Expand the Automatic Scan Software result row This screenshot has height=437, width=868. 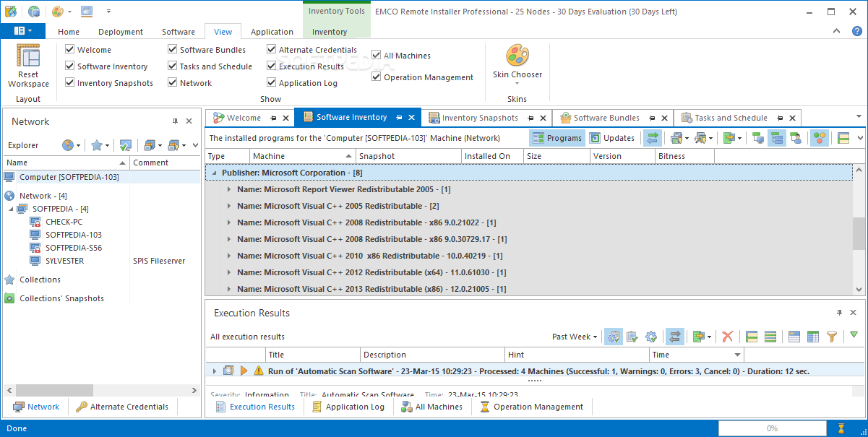(x=214, y=371)
